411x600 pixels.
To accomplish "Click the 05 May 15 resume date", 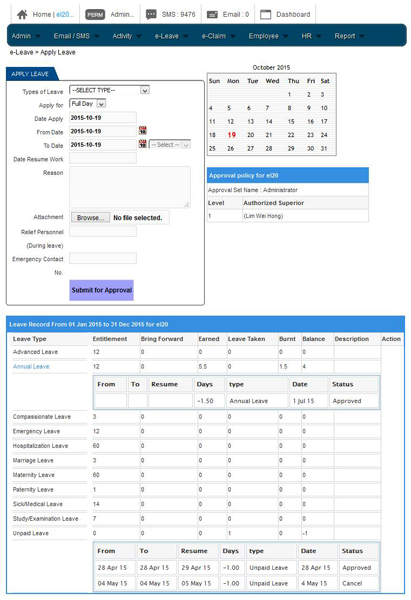I will point(196,584).
